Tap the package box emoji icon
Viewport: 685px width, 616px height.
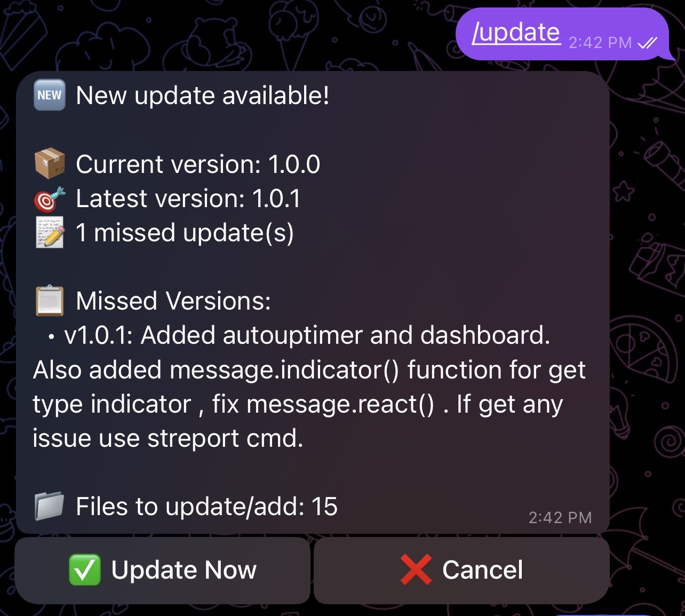click(x=50, y=164)
